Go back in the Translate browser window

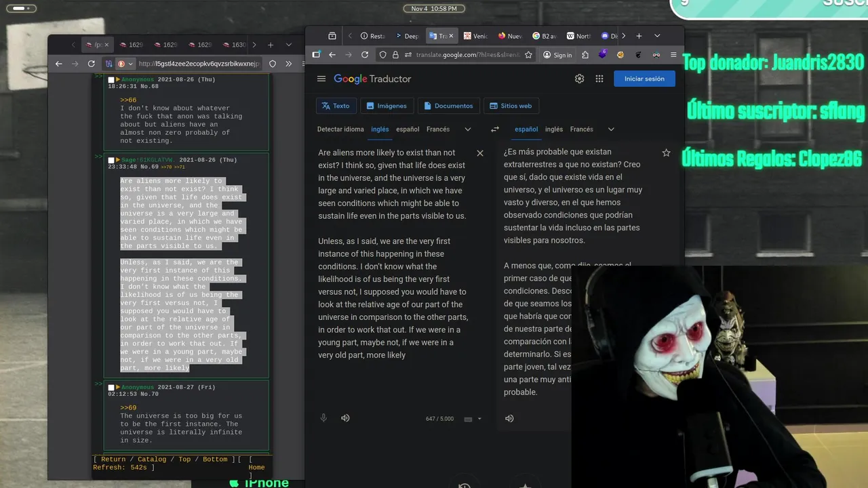tap(332, 55)
